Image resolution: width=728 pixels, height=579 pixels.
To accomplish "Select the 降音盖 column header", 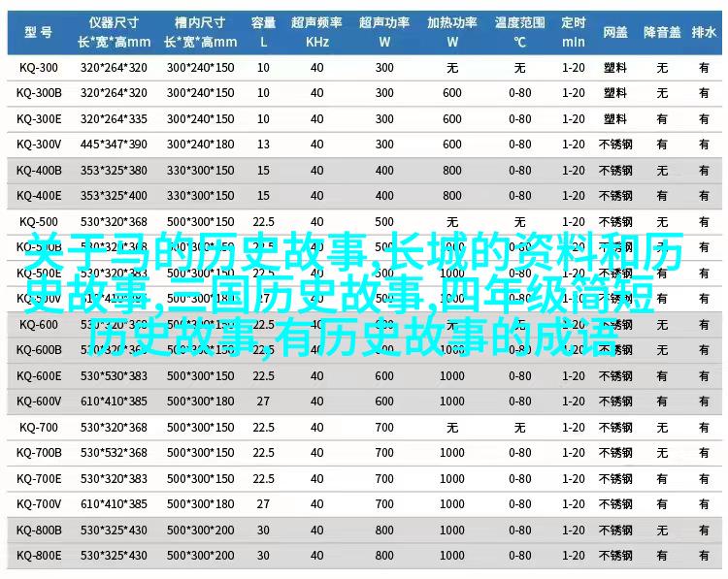I will click(662, 31).
